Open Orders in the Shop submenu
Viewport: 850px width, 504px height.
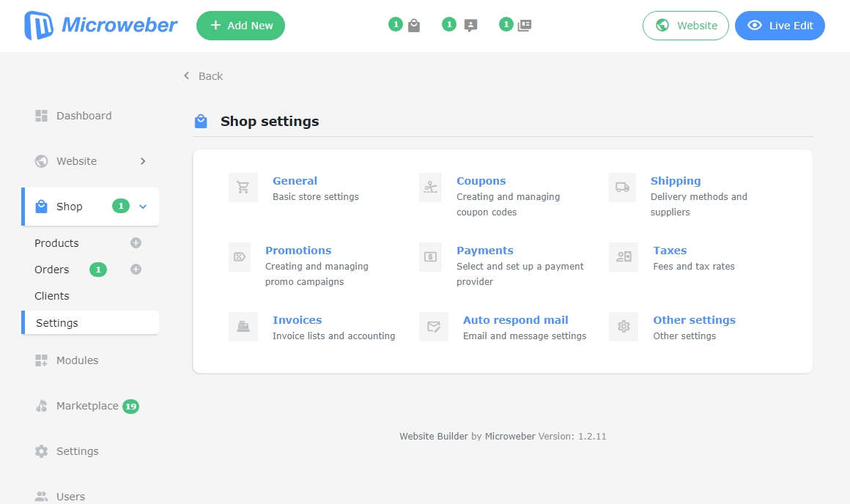51,270
